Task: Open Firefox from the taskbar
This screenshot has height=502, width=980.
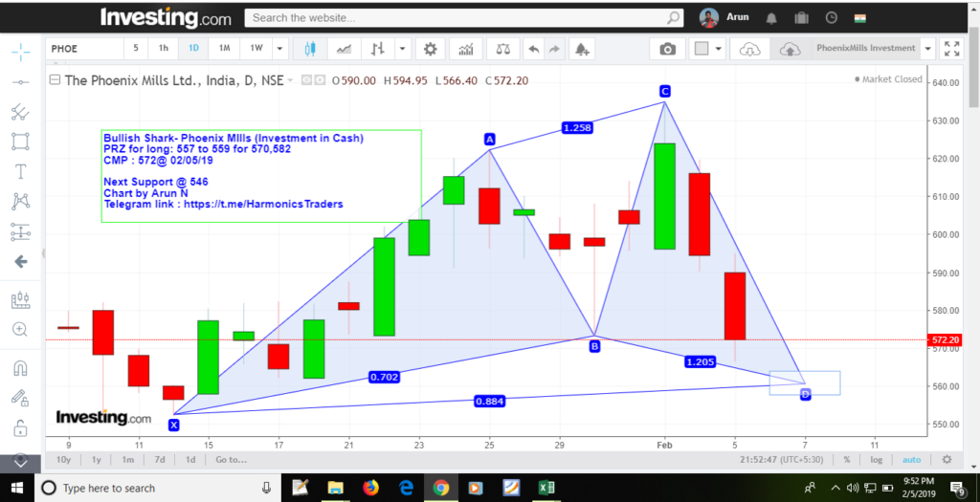Action: point(370,488)
